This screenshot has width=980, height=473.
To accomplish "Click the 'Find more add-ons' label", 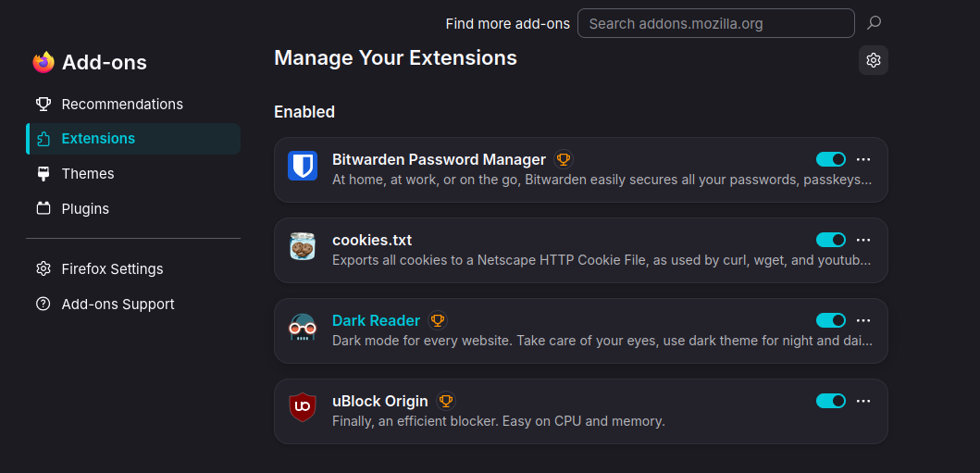I will [x=507, y=24].
